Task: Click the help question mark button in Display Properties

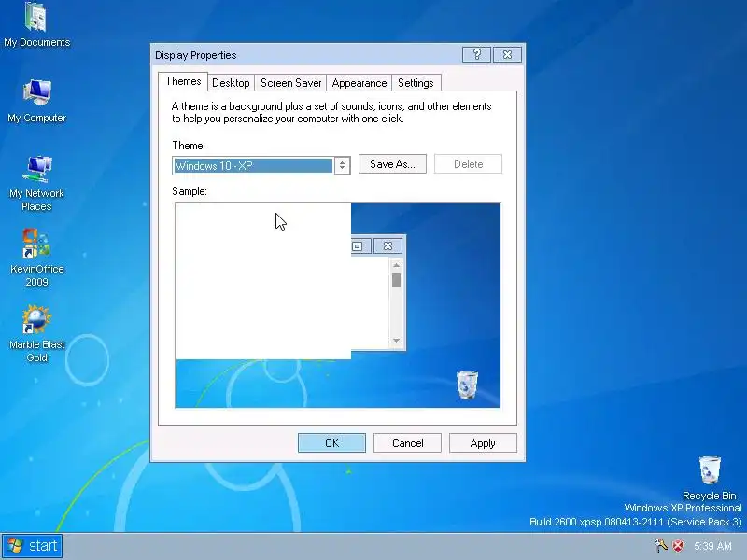Action: (476, 55)
